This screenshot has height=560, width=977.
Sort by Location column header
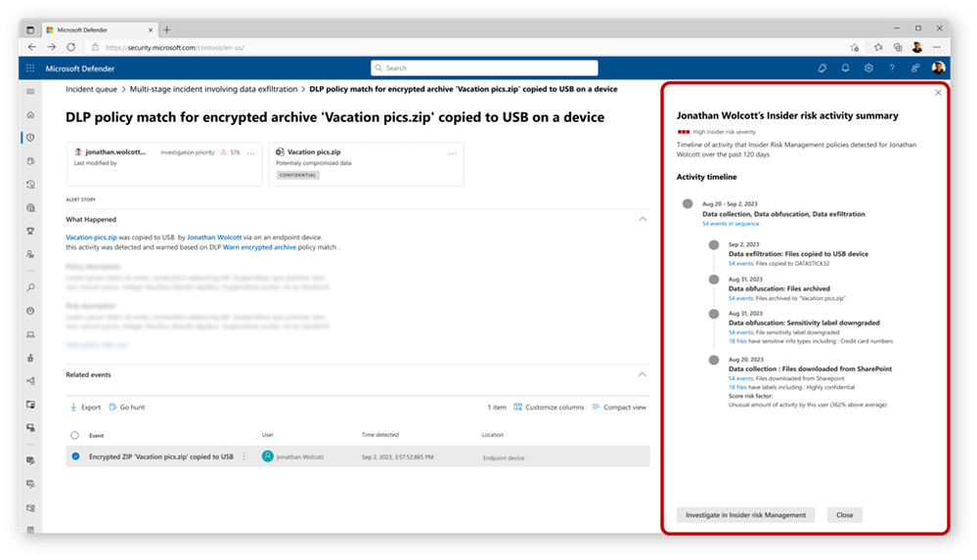[x=492, y=435]
